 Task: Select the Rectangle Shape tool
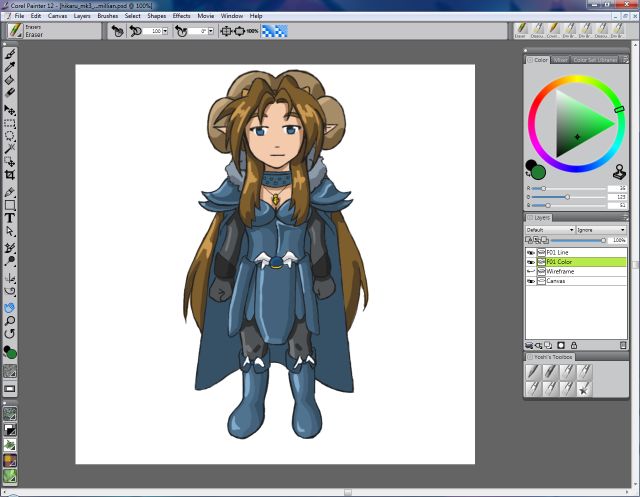click(x=10, y=205)
